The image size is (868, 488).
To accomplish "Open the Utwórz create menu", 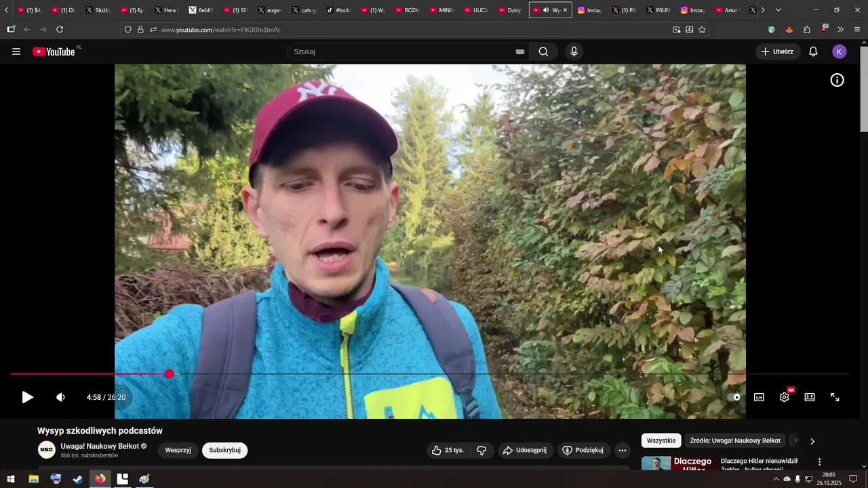I will coord(778,52).
